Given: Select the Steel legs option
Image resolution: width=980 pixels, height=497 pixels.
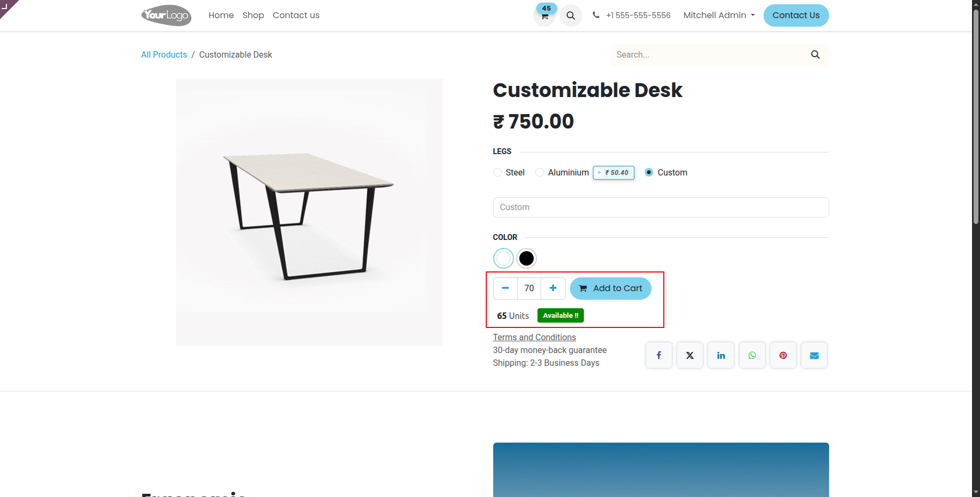Looking at the screenshot, I should tap(497, 172).
